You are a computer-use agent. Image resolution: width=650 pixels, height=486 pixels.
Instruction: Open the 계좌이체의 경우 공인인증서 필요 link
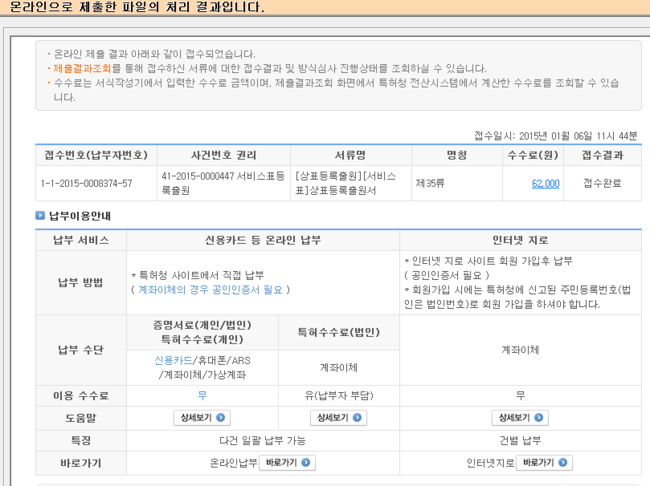[212, 289]
